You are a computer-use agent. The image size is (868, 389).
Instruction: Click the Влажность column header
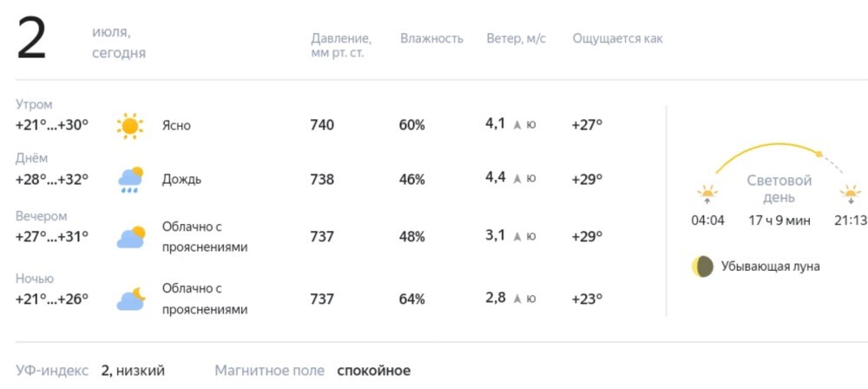click(431, 39)
